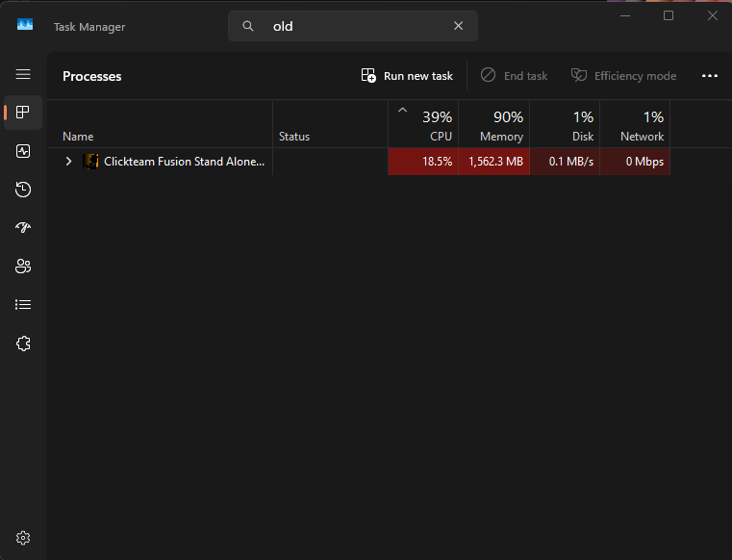Open the three-dot more options menu
Viewport: 732px width, 560px height.
coord(710,76)
